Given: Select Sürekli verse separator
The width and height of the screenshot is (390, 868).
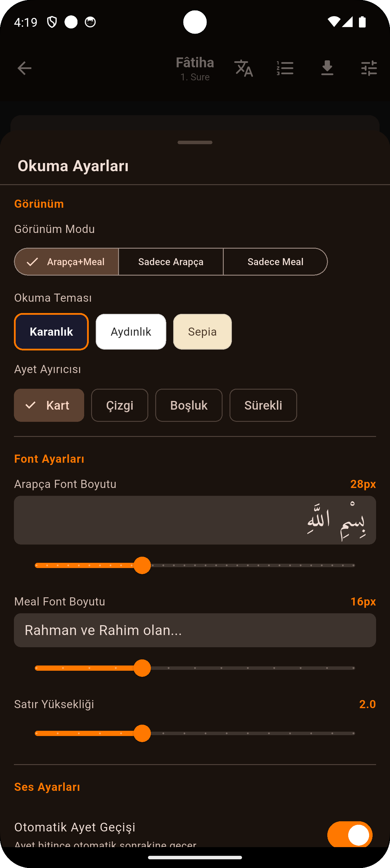Looking at the screenshot, I should point(263,405).
